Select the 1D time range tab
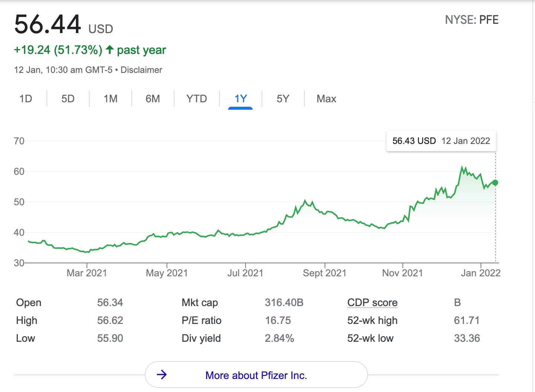Image resolution: width=535 pixels, height=392 pixels. (x=26, y=99)
